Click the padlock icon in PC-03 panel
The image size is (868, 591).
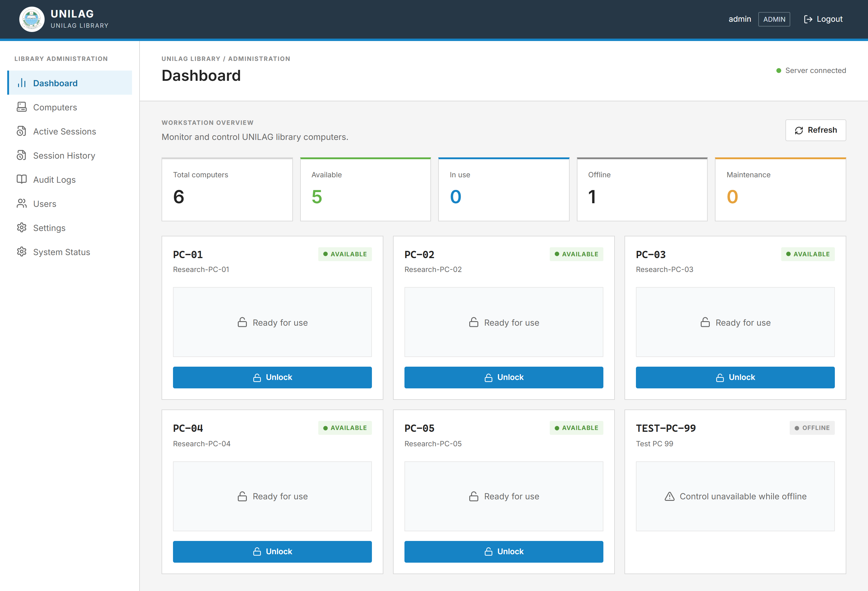pyautogui.click(x=705, y=322)
